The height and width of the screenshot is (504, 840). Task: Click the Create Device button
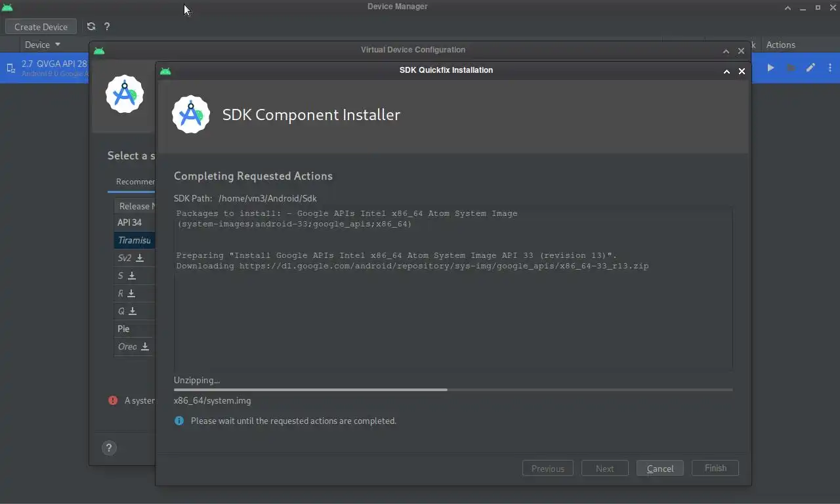(41, 27)
